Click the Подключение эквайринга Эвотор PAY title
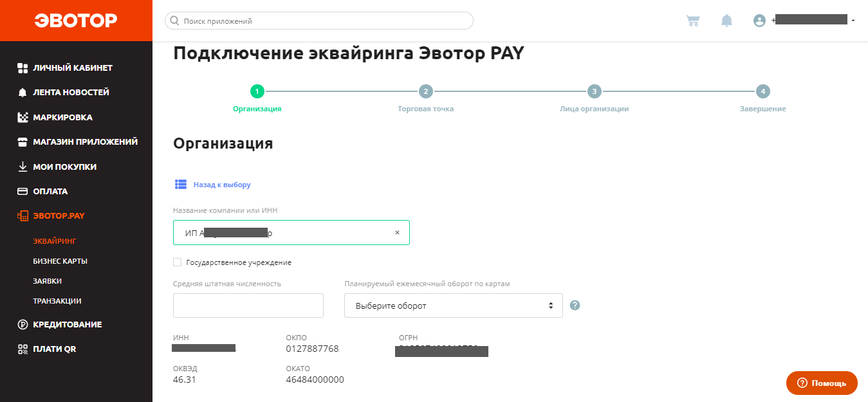Screen dimensions: 868x402 tap(349, 53)
